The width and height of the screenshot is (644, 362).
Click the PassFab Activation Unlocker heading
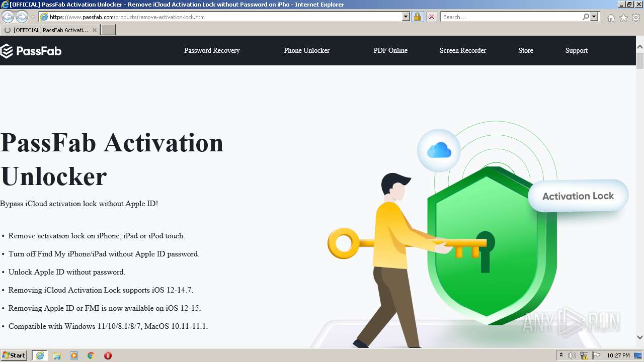pyautogui.click(x=112, y=159)
